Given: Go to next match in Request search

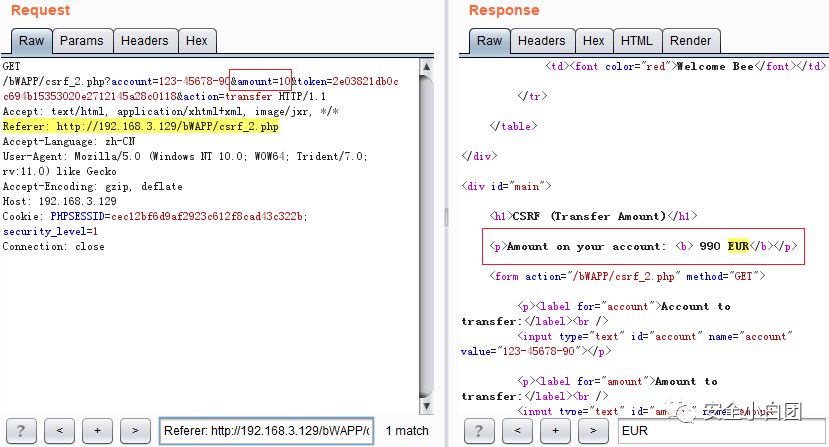Looking at the screenshot, I should (x=135, y=431).
